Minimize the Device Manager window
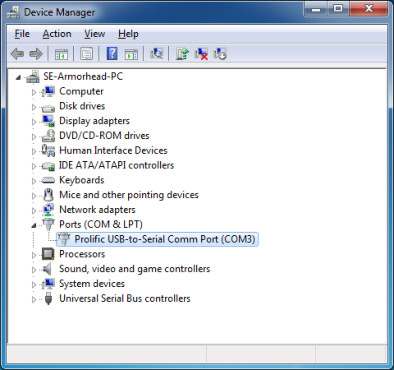394x370 pixels. pyautogui.click(x=316, y=9)
